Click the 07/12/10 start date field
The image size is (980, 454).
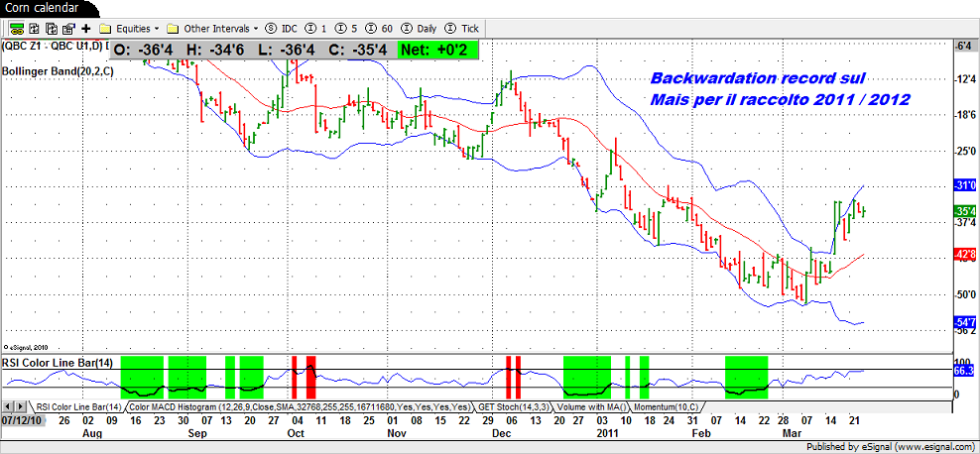[21, 420]
